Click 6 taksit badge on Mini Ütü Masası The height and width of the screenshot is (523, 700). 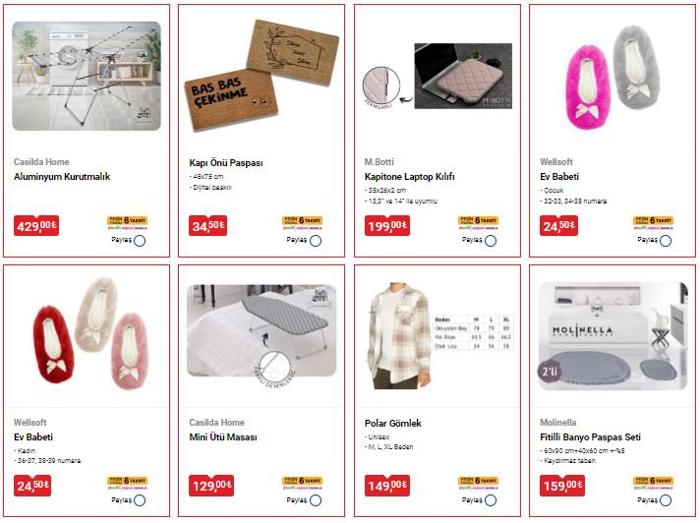pos(302,483)
